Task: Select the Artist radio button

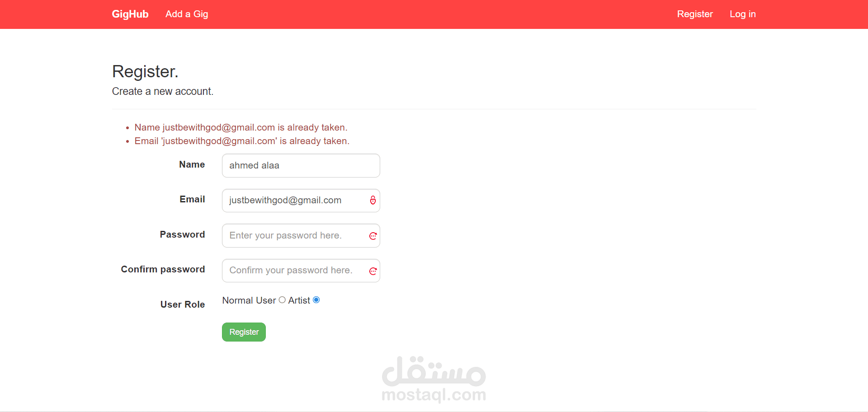Action: click(316, 300)
